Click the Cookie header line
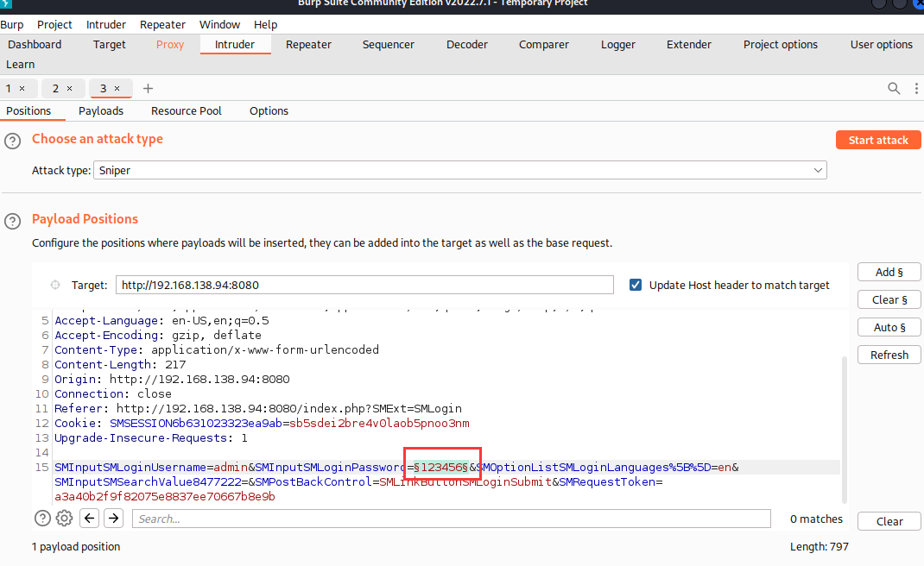 (262, 424)
